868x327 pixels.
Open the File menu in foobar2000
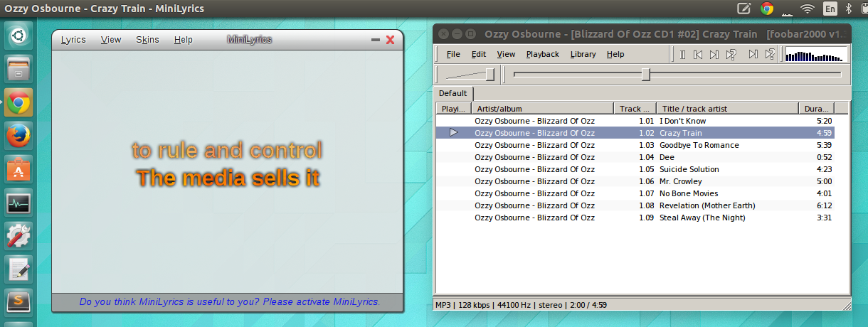tap(453, 54)
